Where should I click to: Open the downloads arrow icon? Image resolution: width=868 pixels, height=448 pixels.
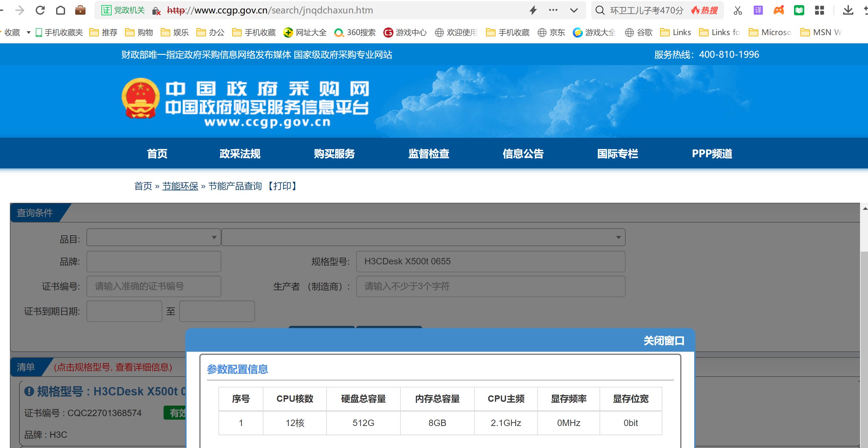[848, 11]
